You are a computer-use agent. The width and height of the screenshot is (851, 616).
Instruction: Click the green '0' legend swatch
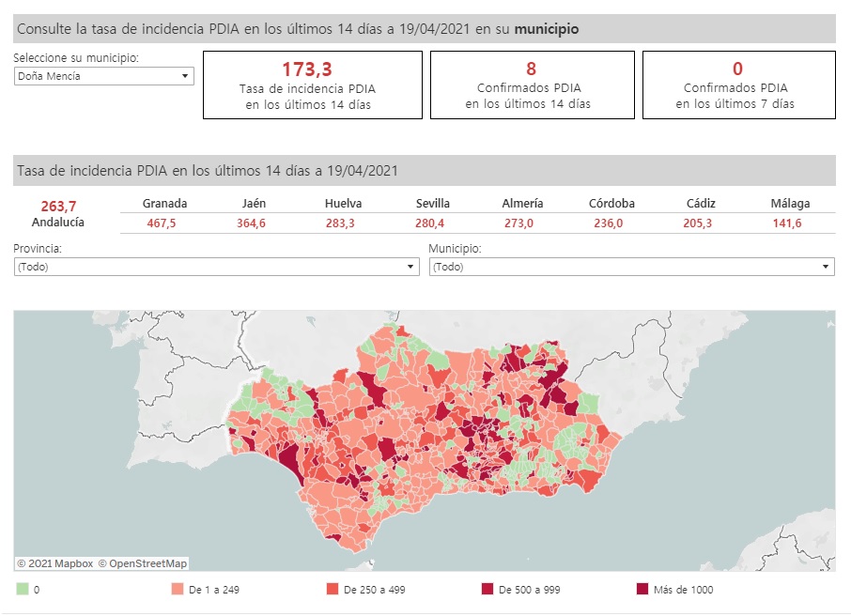(22, 589)
